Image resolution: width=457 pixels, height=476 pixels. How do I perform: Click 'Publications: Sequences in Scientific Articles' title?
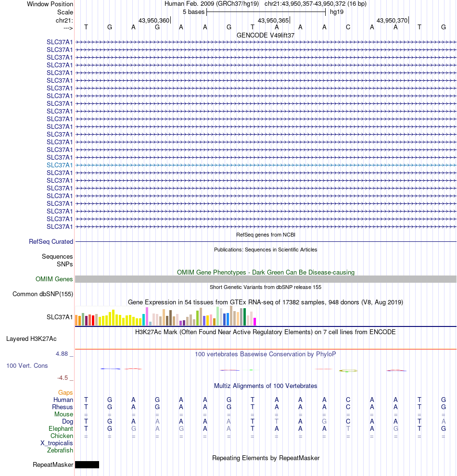266,250
